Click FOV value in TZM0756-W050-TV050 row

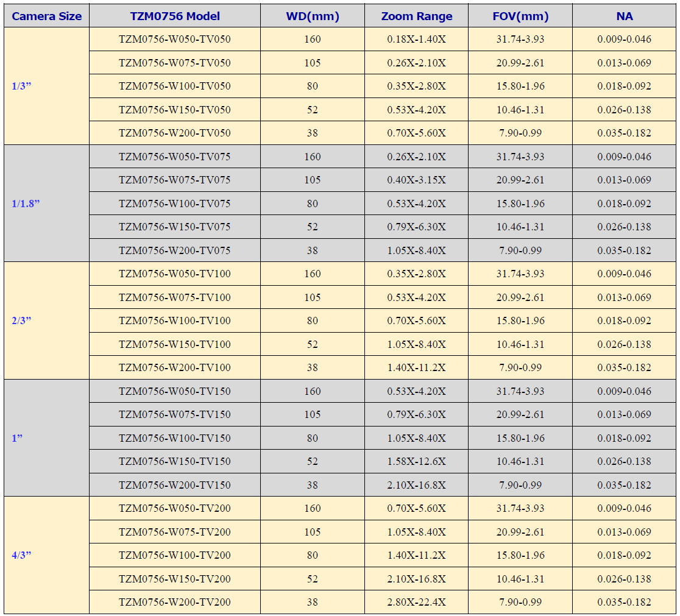tap(520, 40)
